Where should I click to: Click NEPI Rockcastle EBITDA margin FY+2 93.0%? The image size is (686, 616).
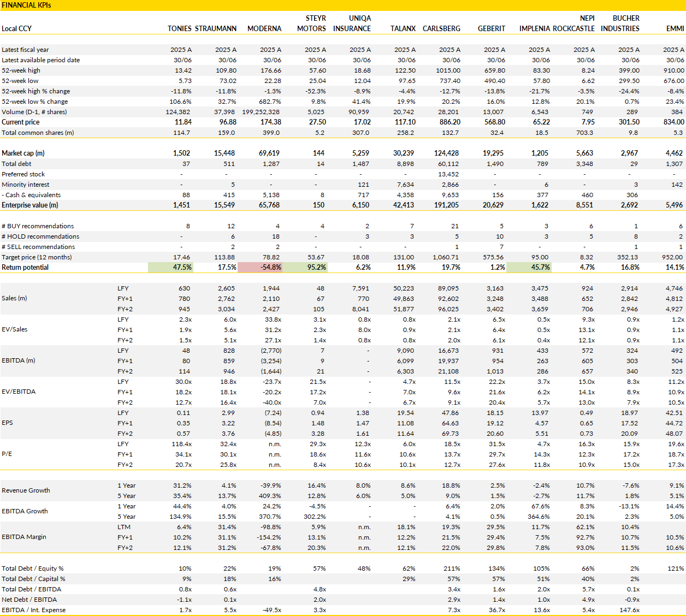click(586, 548)
